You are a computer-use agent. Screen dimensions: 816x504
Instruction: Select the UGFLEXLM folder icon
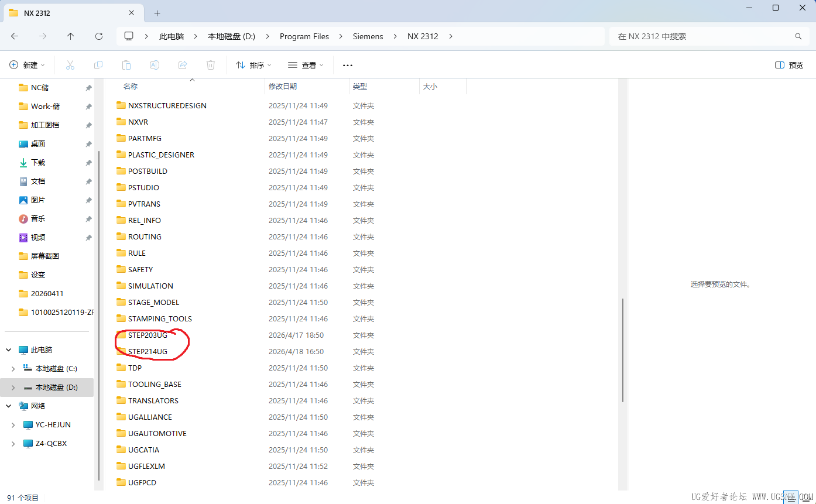[x=121, y=467]
